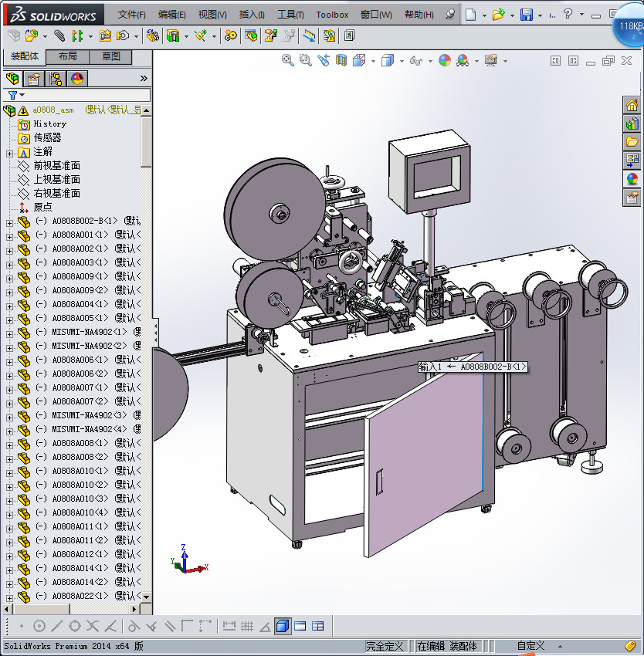Expand the 注解 annotations tree node

9,152
